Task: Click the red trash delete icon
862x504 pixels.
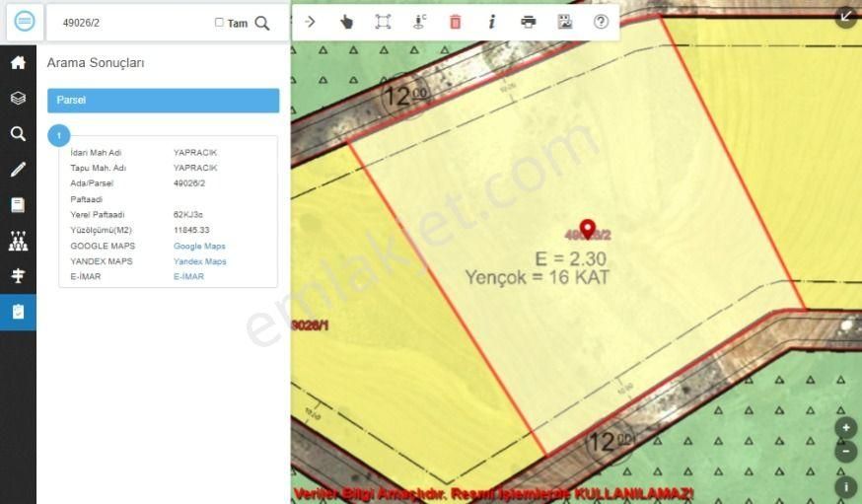Action: tap(455, 22)
